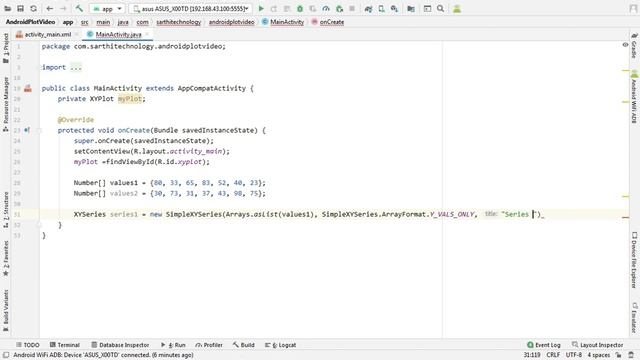This screenshot has height=360, width=640.
Task: Collapse the onCreate method fold marker
Action: [x=40, y=130]
